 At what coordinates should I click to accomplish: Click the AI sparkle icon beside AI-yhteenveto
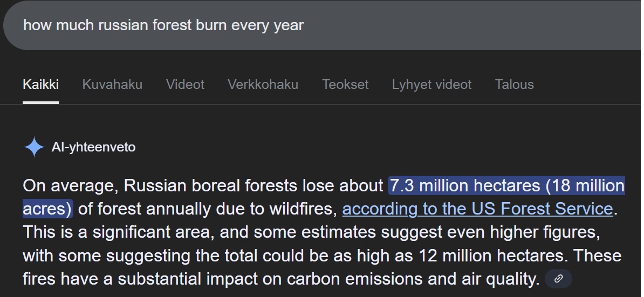[x=33, y=147]
